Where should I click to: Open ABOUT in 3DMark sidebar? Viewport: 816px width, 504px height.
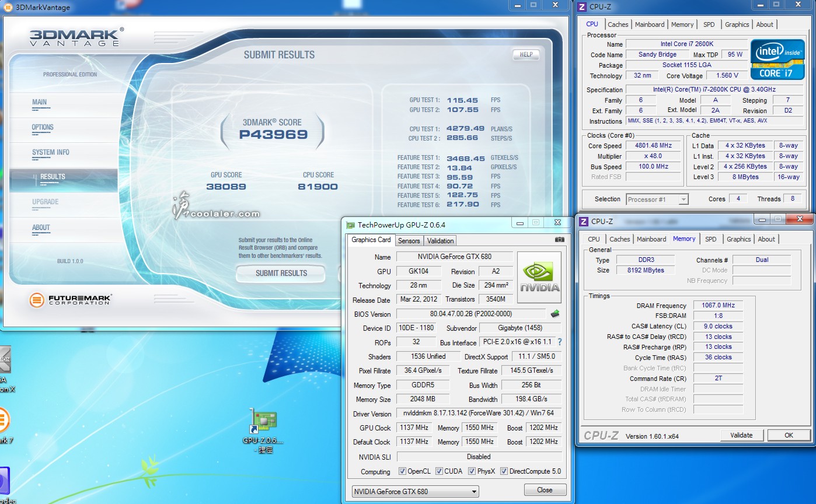coord(41,228)
